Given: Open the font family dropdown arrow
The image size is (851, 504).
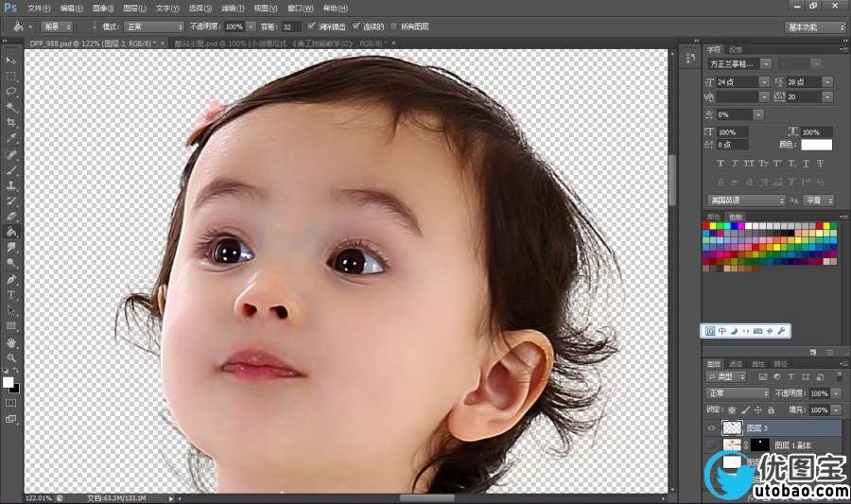Looking at the screenshot, I should [766, 64].
